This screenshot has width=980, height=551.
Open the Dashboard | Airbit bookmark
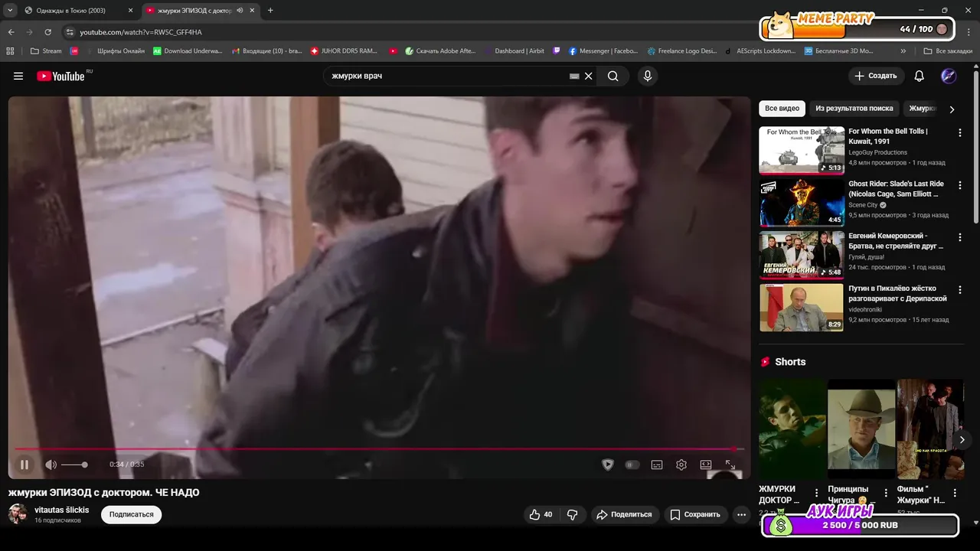[514, 51]
